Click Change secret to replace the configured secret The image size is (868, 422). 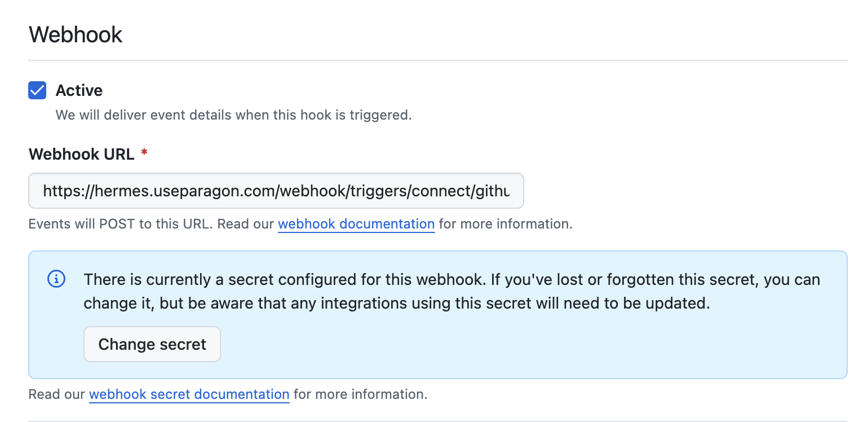pyautogui.click(x=152, y=344)
